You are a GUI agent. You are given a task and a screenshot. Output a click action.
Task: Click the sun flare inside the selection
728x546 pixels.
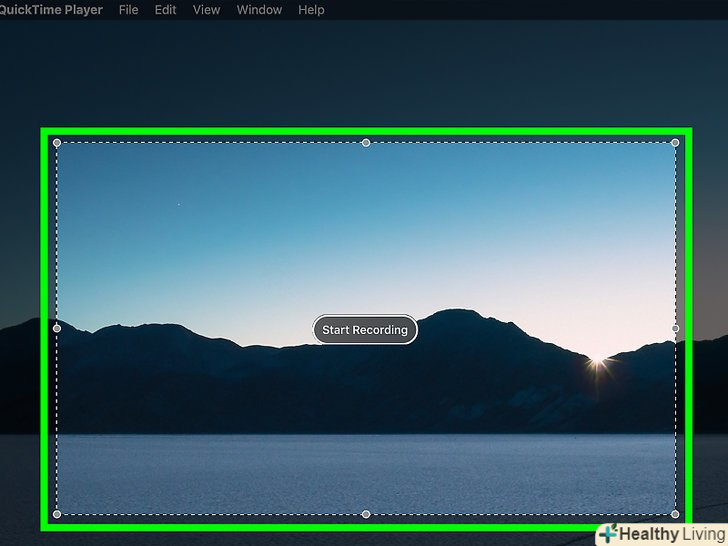tap(597, 360)
